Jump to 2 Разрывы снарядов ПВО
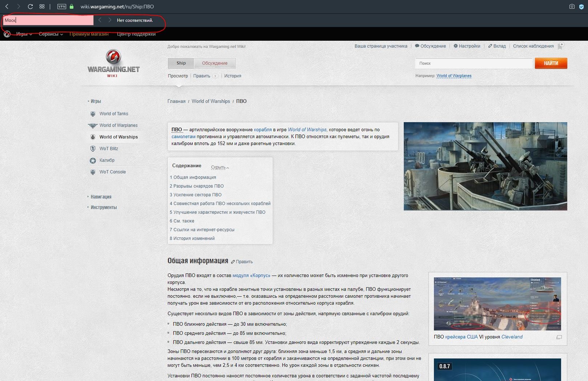This screenshot has height=381, width=588. coord(197,186)
